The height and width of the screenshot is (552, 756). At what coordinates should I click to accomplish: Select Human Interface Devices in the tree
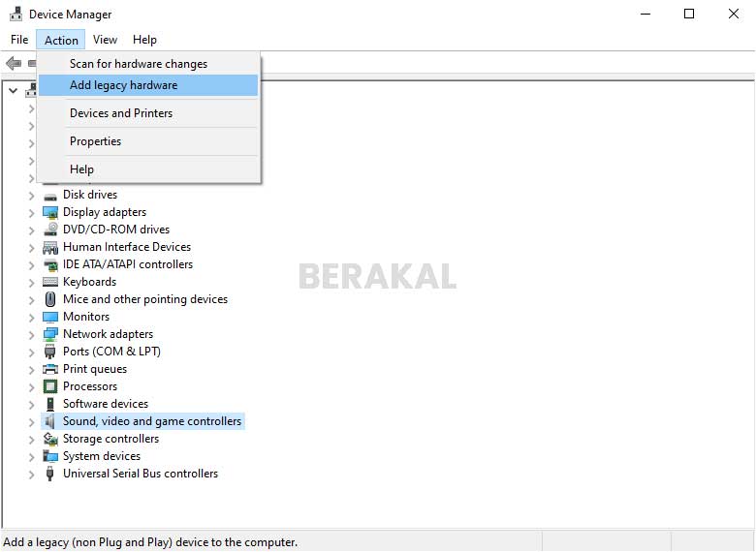[126, 247]
